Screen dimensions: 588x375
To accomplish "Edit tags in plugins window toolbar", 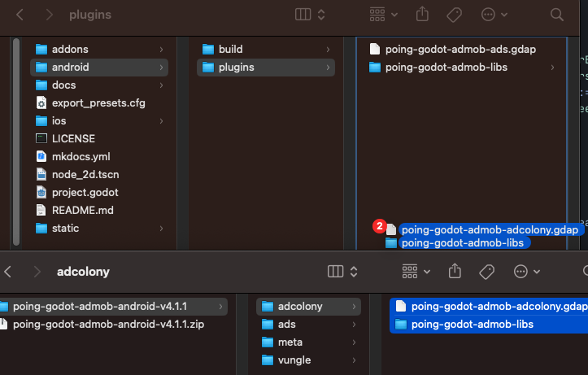I will point(454,15).
